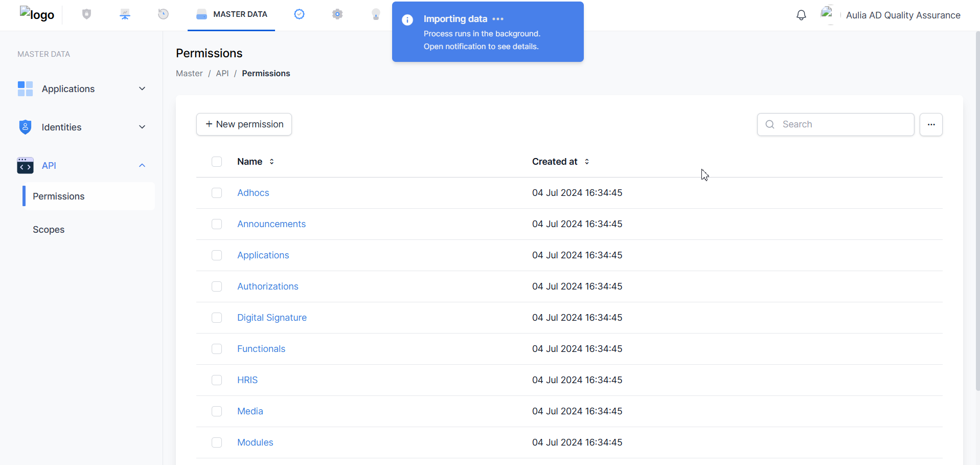
Task: Click the logo image in top bar
Action: click(37, 14)
